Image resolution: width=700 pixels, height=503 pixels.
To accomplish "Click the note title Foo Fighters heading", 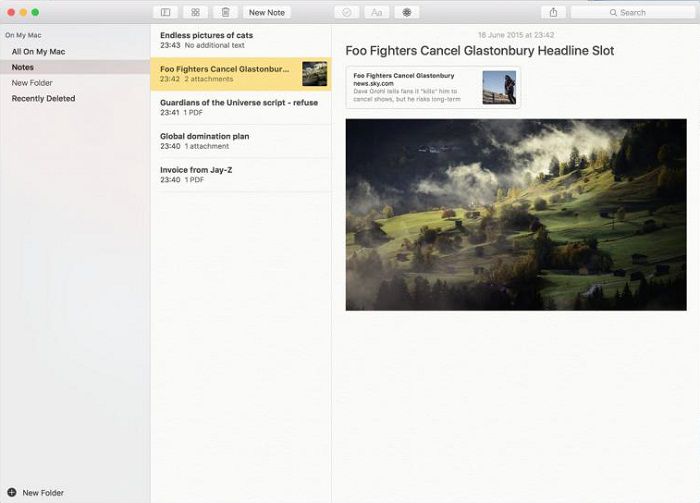I will (x=480, y=51).
